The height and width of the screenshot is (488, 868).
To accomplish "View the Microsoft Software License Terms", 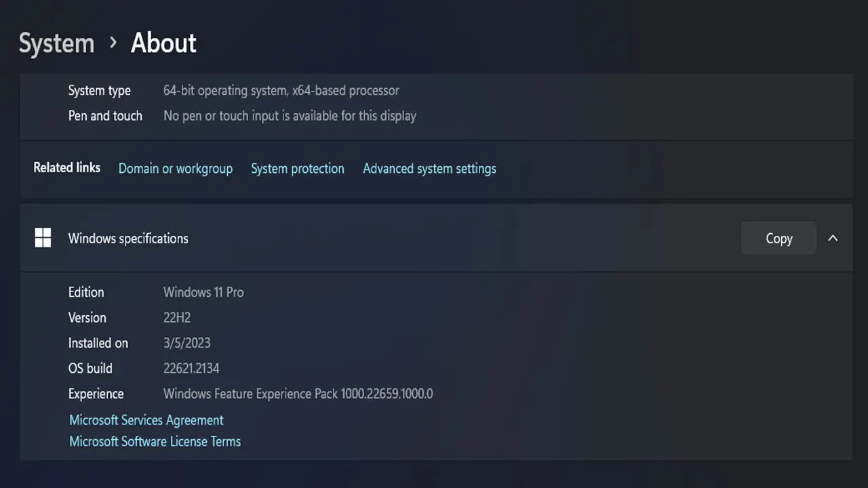I will click(x=155, y=442).
